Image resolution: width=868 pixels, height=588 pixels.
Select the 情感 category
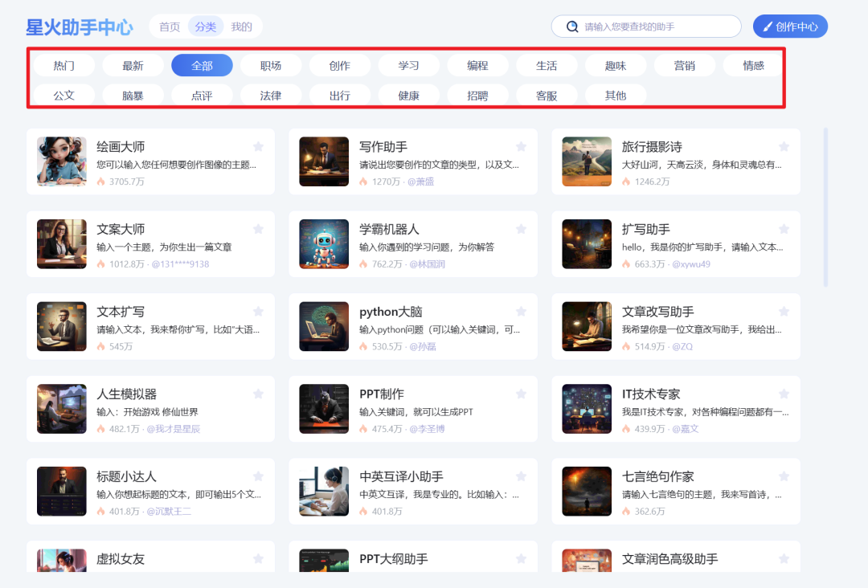(x=753, y=66)
